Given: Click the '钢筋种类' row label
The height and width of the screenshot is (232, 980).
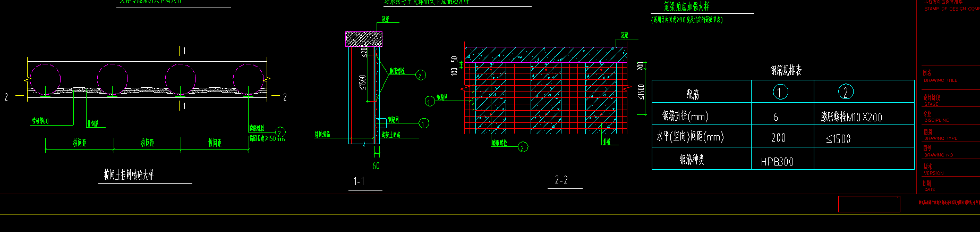Looking at the screenshot, I should pyautogui.click(x=692, y=159).
